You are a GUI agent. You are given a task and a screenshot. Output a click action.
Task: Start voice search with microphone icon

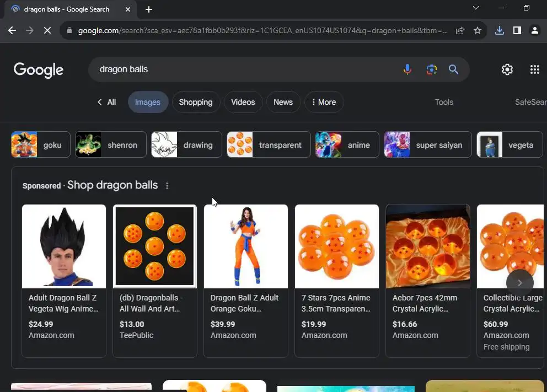coord(407,69)
